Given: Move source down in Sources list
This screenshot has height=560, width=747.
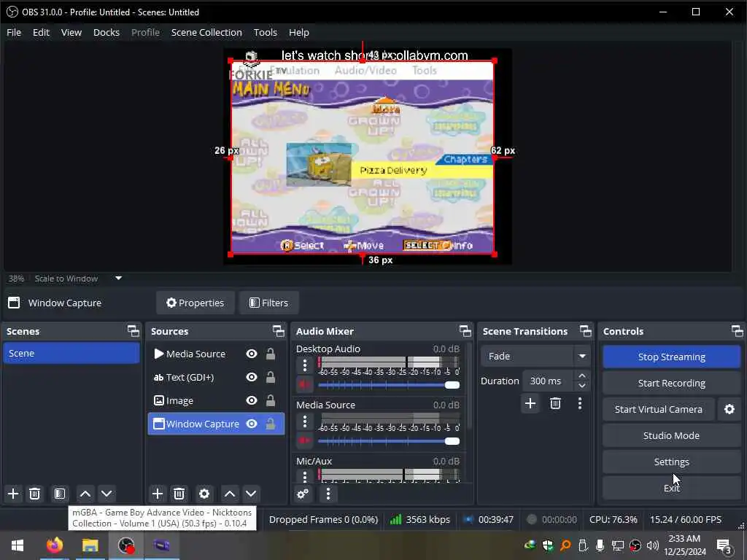Looking at the screenshot, I should pos(251,494).
